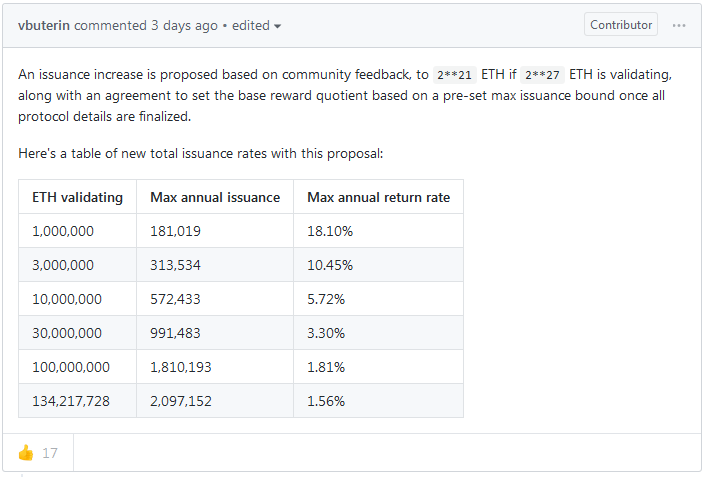Viewport: 704px width, 477px height.
Task: Click the 2**27 inline code
Action: click(x=542, y=75)
